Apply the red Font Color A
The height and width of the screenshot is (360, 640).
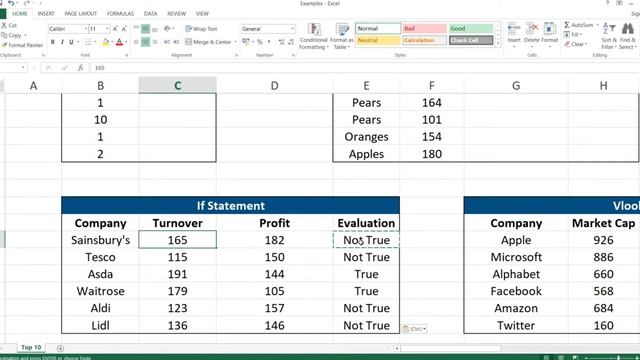tap(119, 42)
